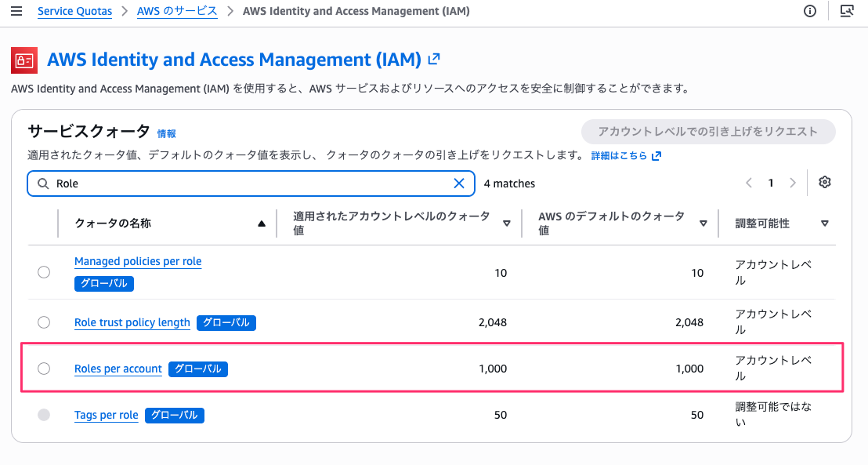Image resolution: width=868 pixels, height=465 pixels.
Task: Select the Roles per account radio button
Action: pyautogui.click(x=44, y=369)
